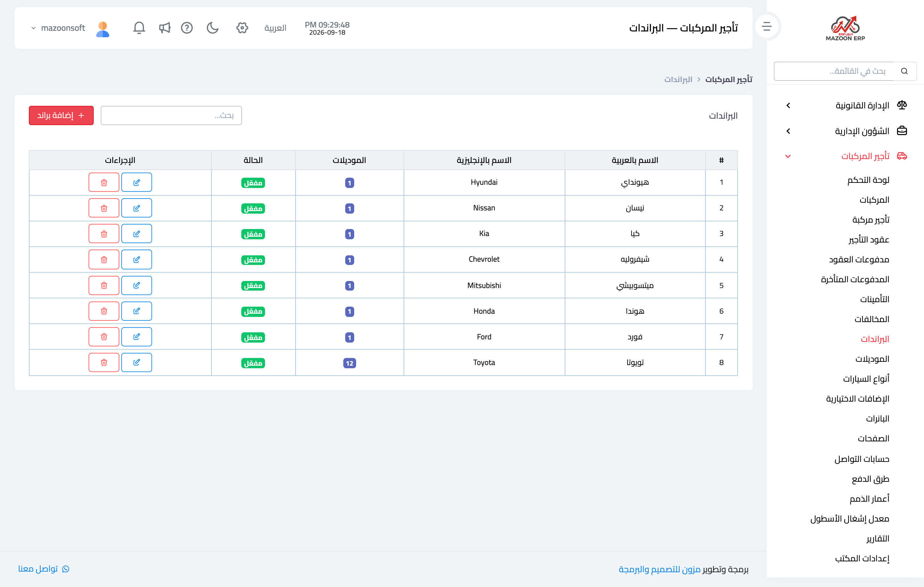Screen dimensions: 924x587
Task: Open مدفوعات العقود in the sidebar
Action: coord(859,260)
